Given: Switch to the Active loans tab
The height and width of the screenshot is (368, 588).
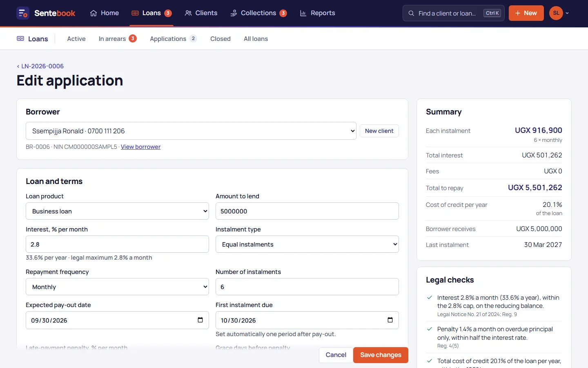Looking at the screenshot, I should tap(76, 39).
